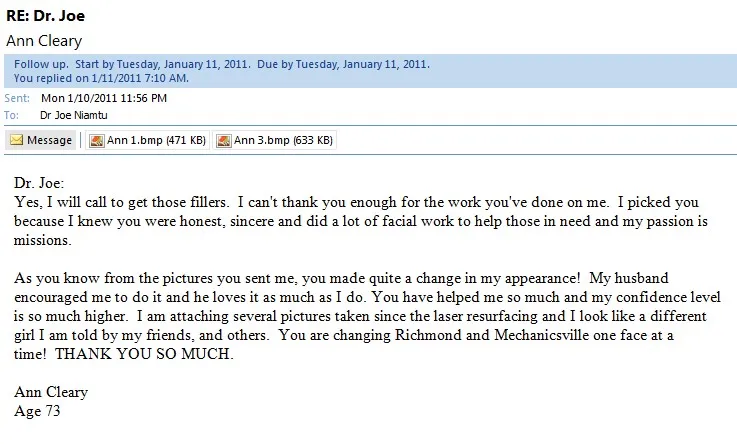Image resolution: width=737 pixels, height=444 pixels.
Task: Click the 'To:' field label
Action: (x=11, y=115)
